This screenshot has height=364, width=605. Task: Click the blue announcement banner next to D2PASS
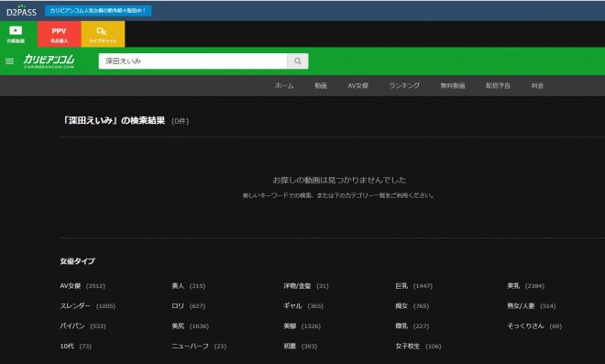pos(98,10)
